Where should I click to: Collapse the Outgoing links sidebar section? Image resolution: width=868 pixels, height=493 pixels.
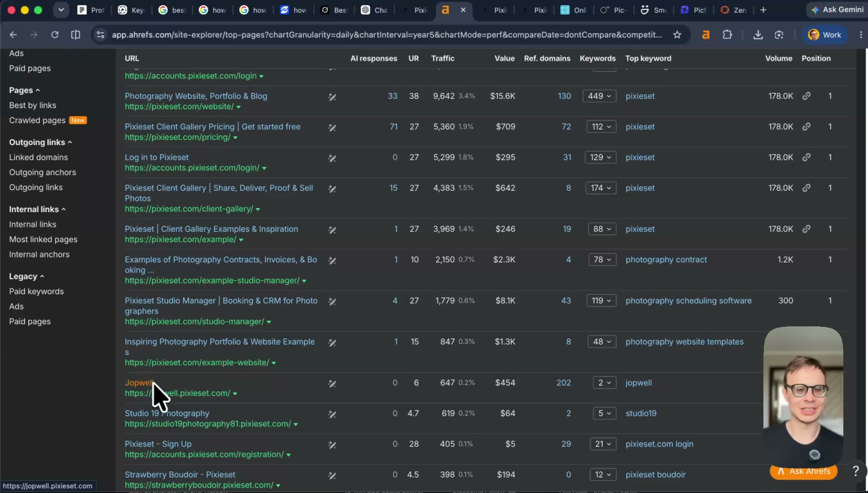(x=41, y=142)
